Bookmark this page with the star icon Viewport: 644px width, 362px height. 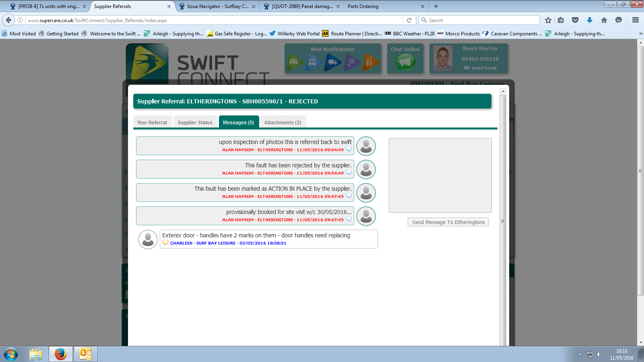tap(548, 20)
